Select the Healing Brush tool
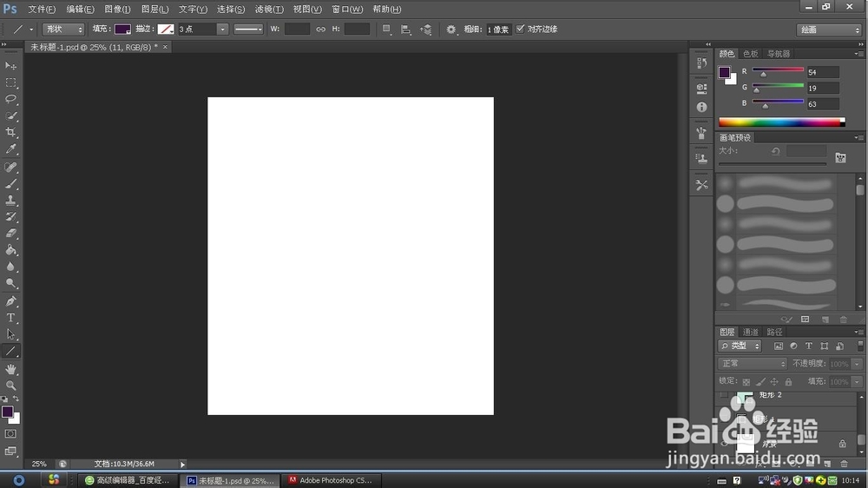Screen dimensions: 868x488 point(10,167)
